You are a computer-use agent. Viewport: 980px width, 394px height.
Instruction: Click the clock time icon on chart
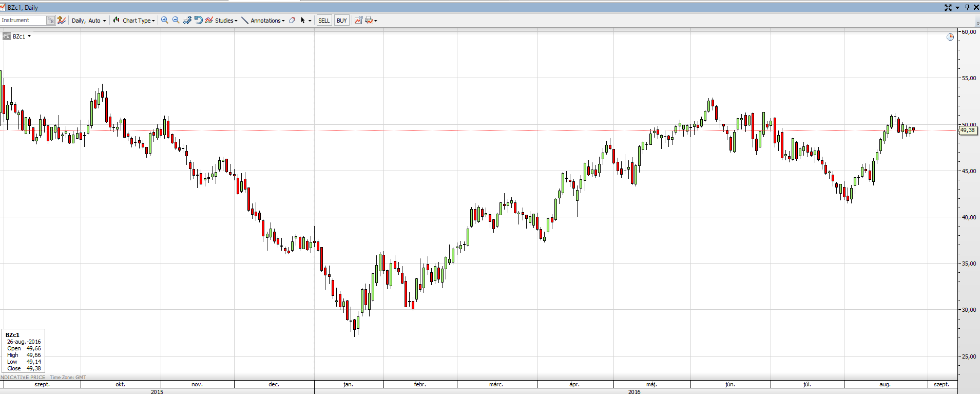pos(950,37)
